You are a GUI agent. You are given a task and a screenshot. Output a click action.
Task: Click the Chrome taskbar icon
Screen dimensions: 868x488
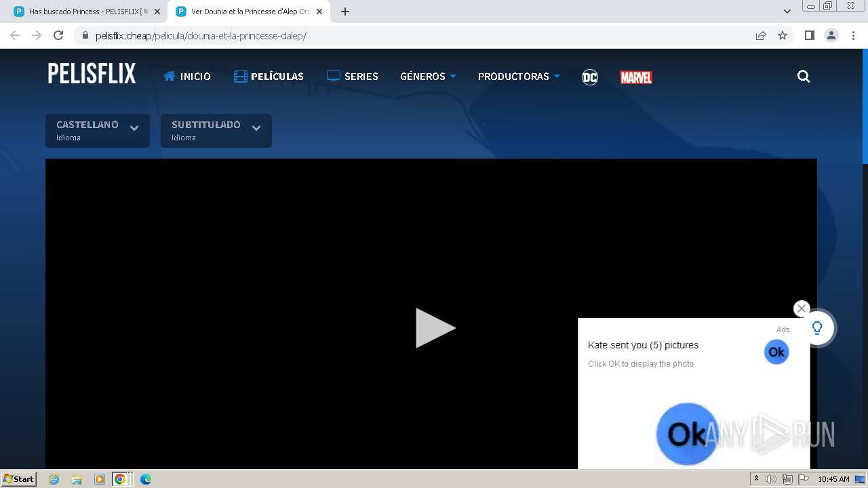(x=120, y=479)
